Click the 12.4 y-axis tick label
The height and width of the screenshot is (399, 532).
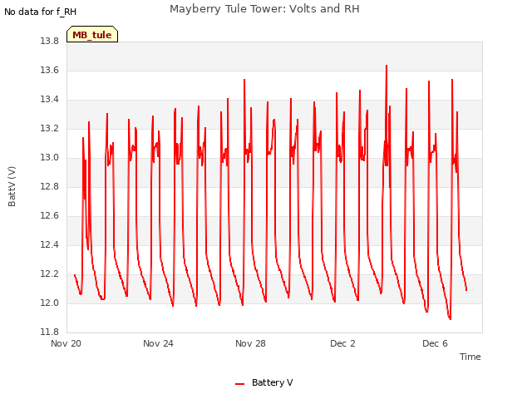[50, 245]
